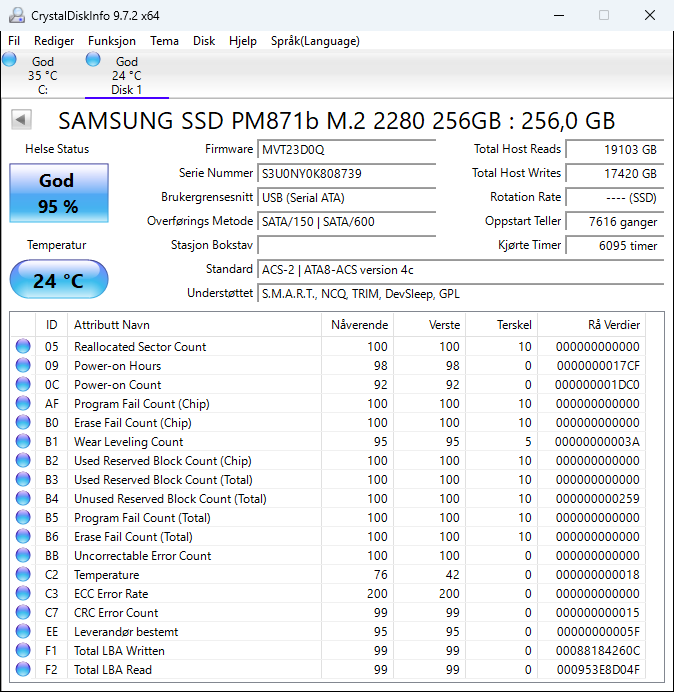Click the SATA/150 | SATA/600 transfer mode field

[x=346, y=221]
